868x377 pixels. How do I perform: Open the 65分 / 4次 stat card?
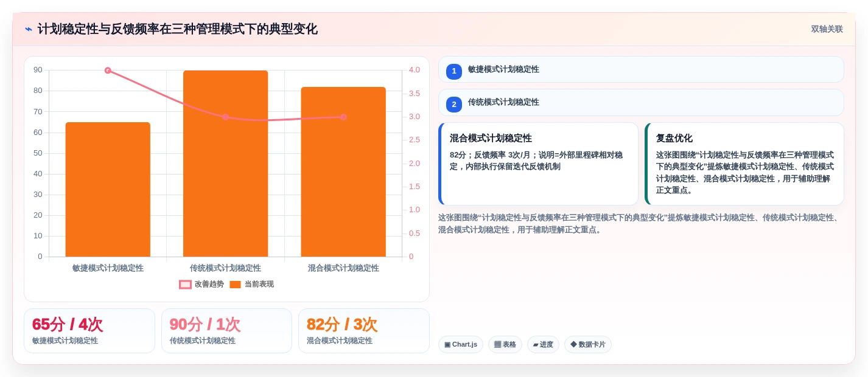(89, 331)
